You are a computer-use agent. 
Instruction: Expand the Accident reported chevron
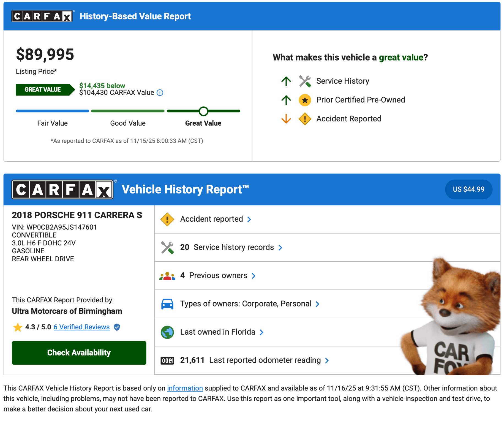tap(249, 219)
